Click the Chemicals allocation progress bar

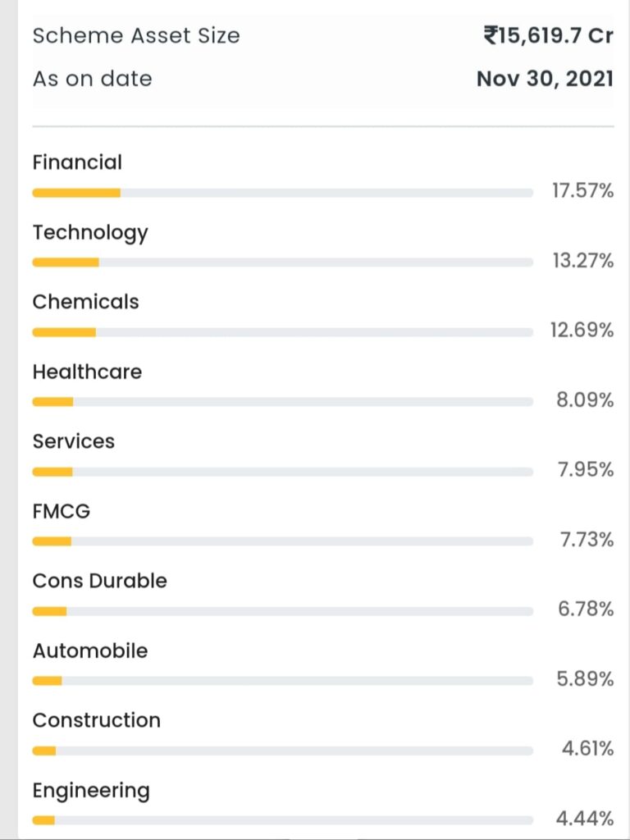pos(283,332)
